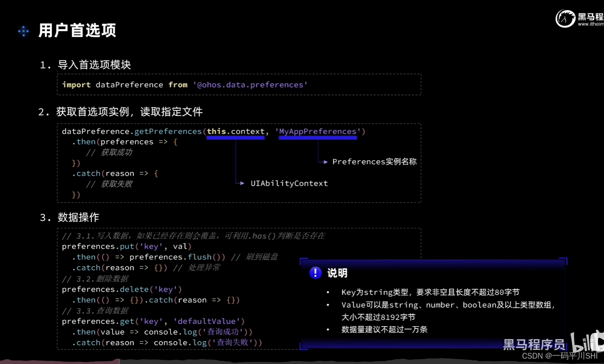
Task: Click the console.log('查询成功') line
Action: tap(162, 332)
